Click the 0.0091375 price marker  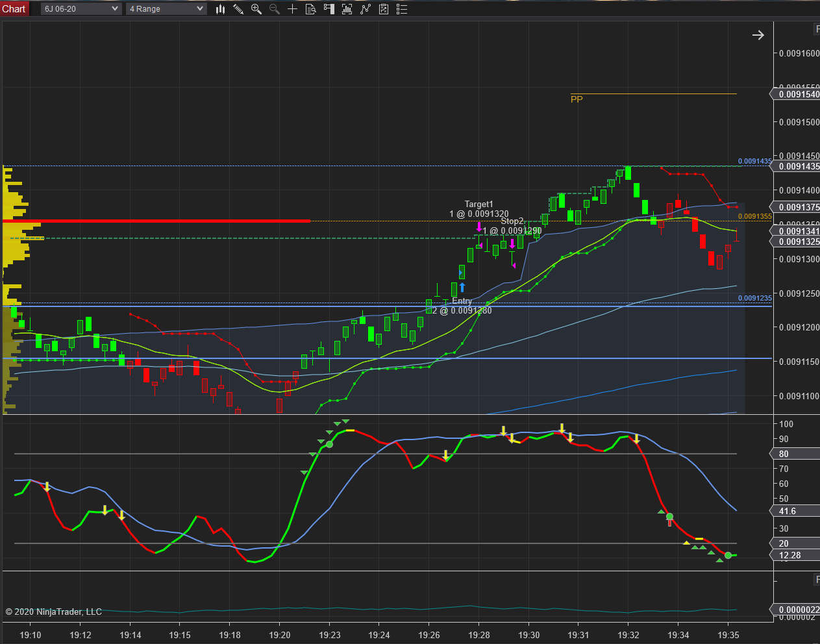click(797, 207)
